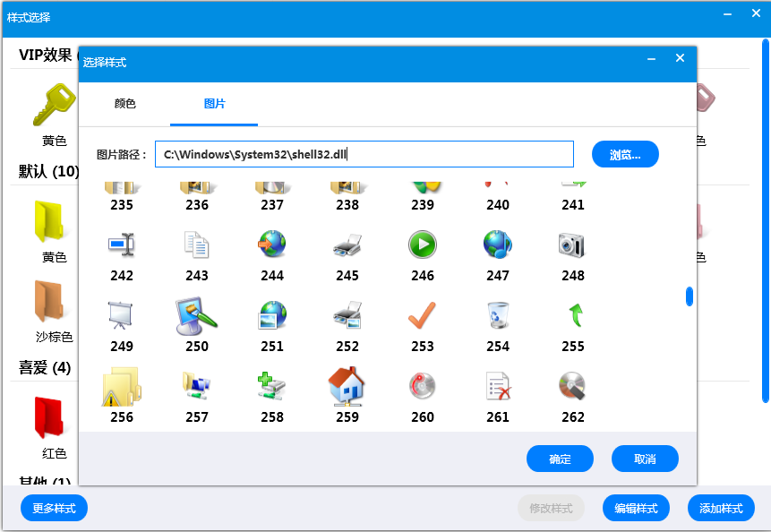Select the globe with music note icon 247

[498, 245]
